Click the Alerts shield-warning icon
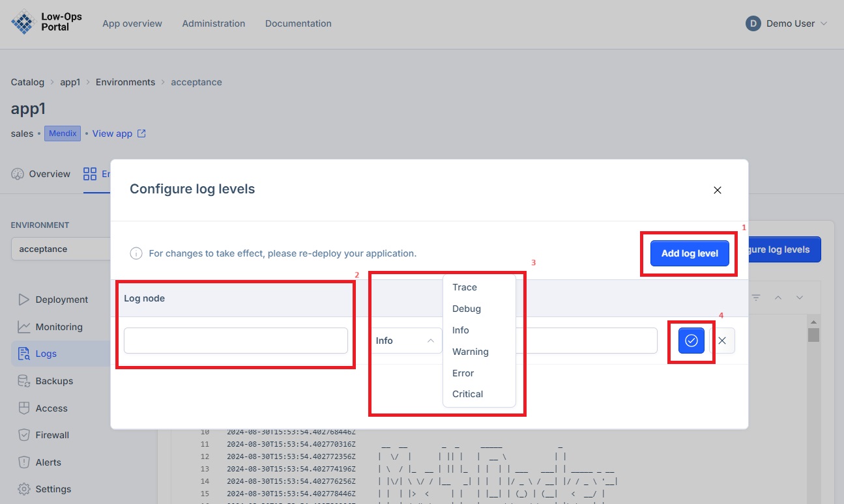This screenshot has width=844, height=504. (x=24, y=462)
